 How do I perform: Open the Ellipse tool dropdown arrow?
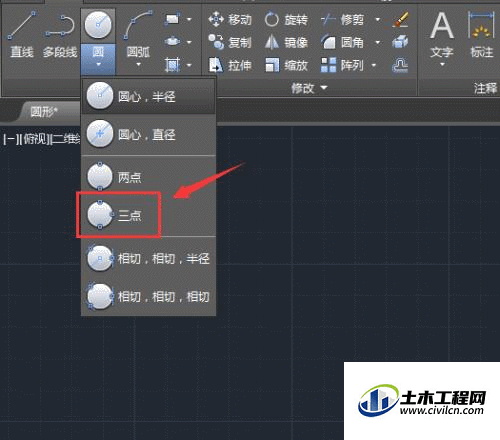coord(189,42)
